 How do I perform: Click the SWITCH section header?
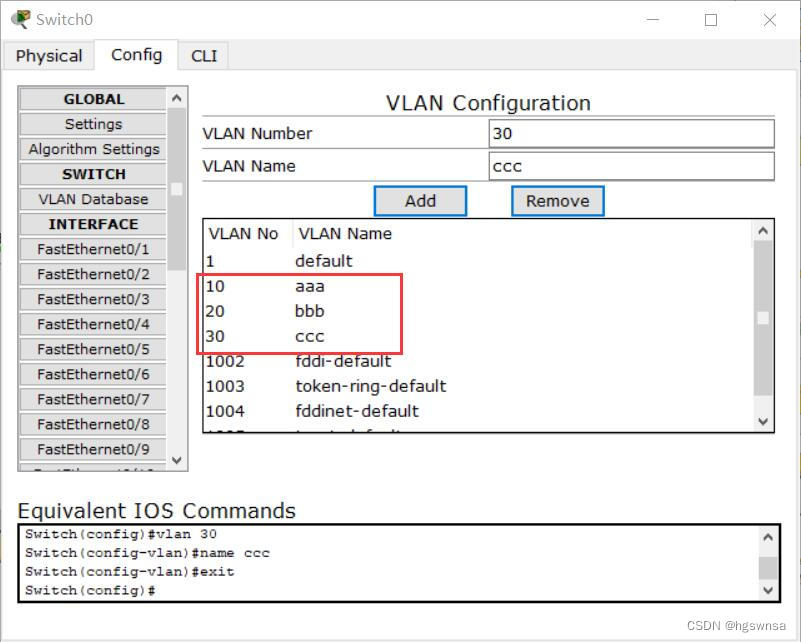(93, 174)
